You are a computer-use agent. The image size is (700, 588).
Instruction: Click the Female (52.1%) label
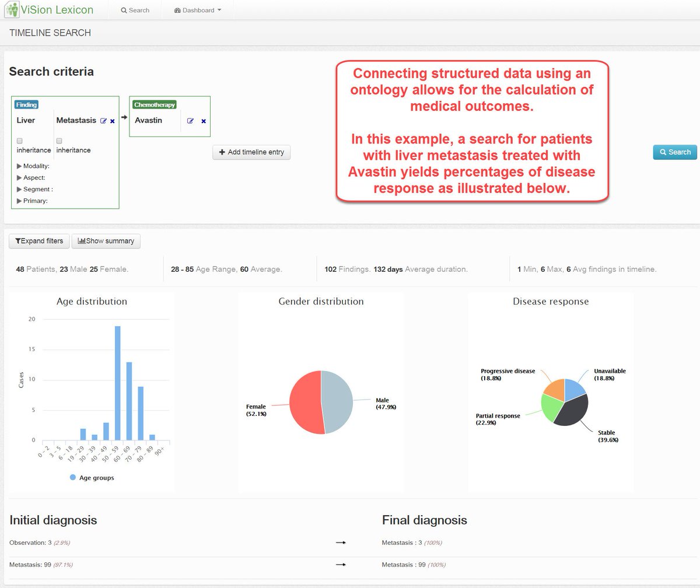coord(256,410)
